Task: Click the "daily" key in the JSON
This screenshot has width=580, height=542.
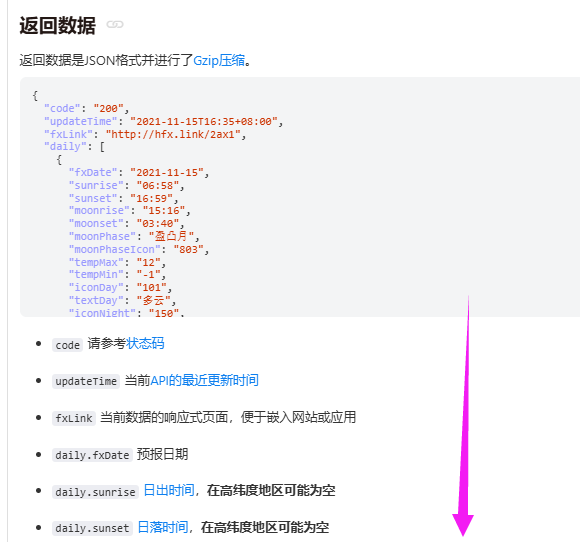Action: [65, 147]
